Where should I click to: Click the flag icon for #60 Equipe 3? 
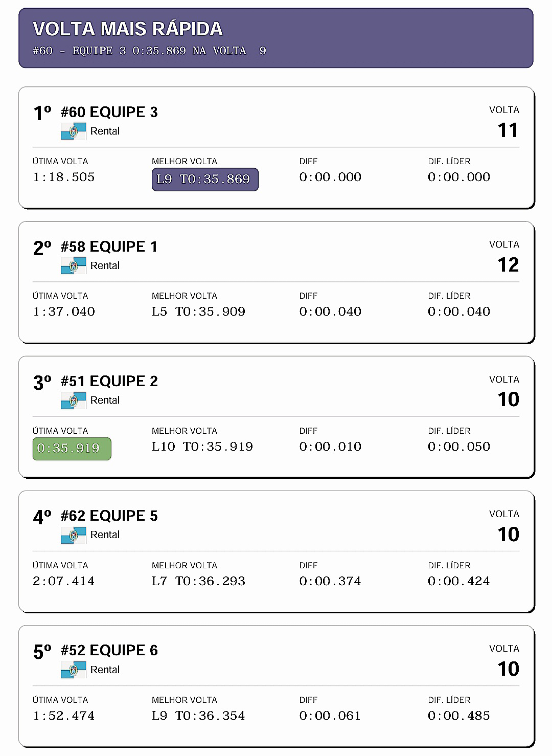pos(73,131)
